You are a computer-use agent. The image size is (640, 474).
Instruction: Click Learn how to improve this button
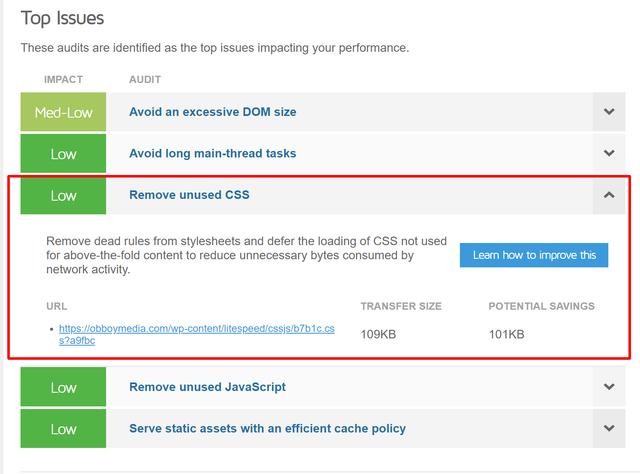(534, 255)
